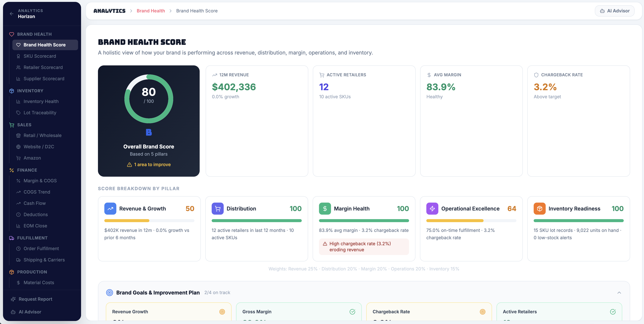The width and height of the screenshot is (644, 324).
Task: Click the Revenue & Growth progress bar
Action: pos(149,221)
